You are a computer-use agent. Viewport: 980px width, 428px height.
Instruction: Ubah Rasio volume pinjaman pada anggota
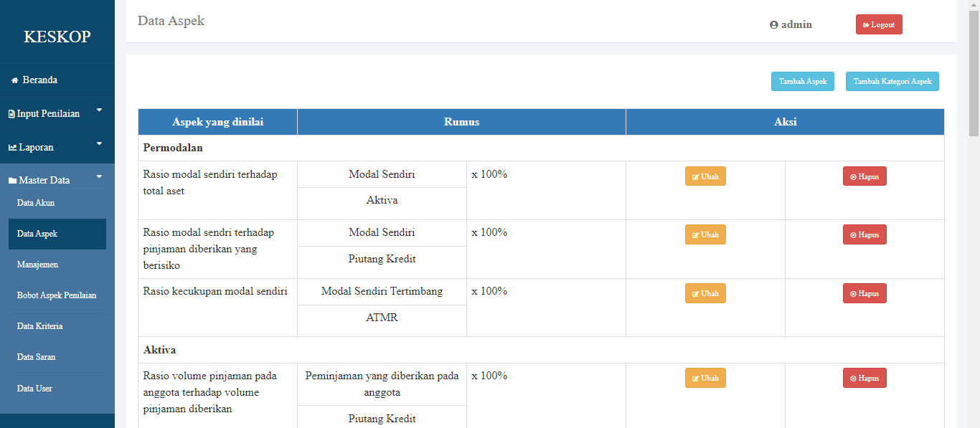[705, 378]
